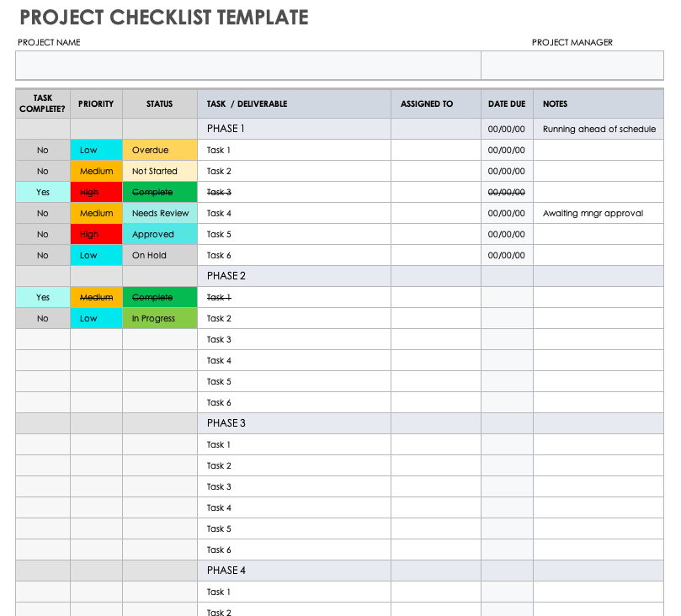Click the Task / Deliverable column header
Viewport: 681px width, 616px height.
coord(247,104)
